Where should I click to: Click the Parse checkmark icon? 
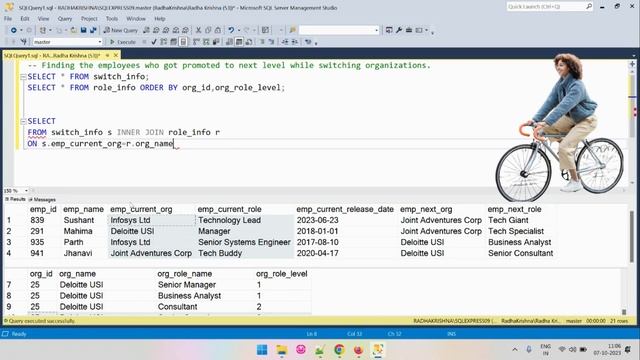[154, 42]
